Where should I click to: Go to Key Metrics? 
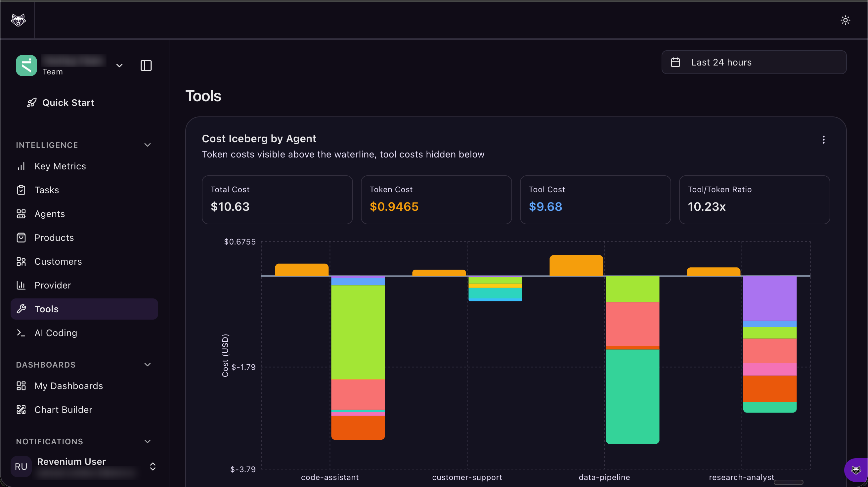(x=60, y=166)
